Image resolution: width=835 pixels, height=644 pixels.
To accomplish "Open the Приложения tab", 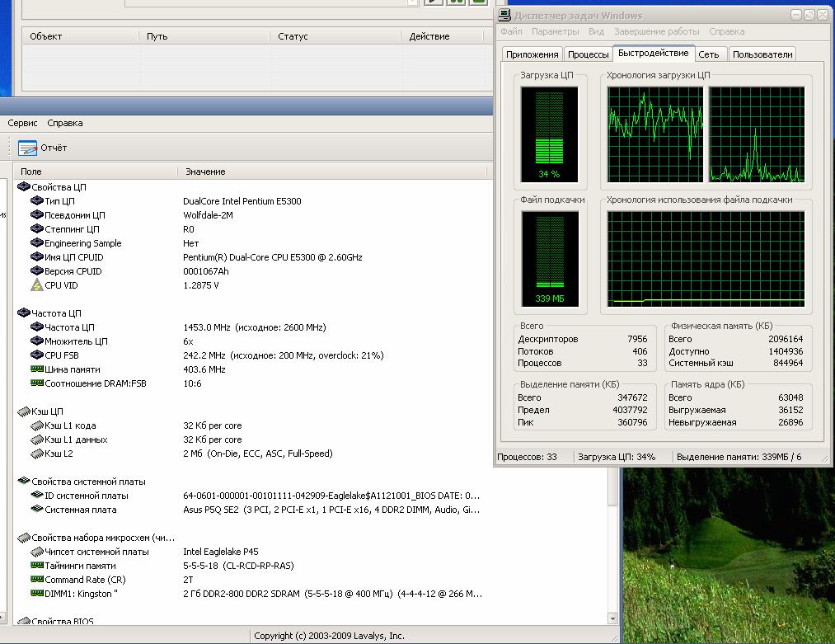I will coord(532,54).
